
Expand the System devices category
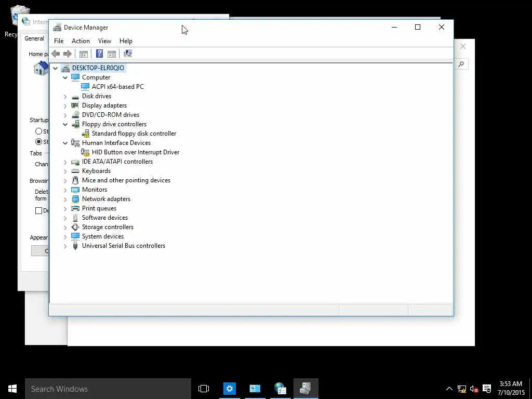pyautogui.click(x=65, y=236)
